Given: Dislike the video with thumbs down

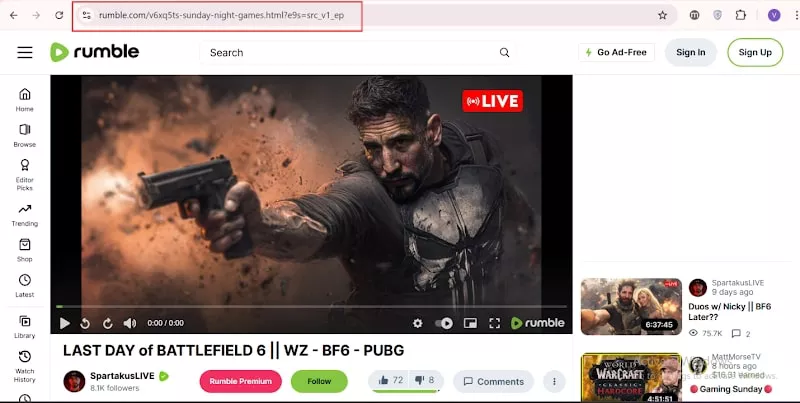Looking at the screenshot, I should click(424, 380).
